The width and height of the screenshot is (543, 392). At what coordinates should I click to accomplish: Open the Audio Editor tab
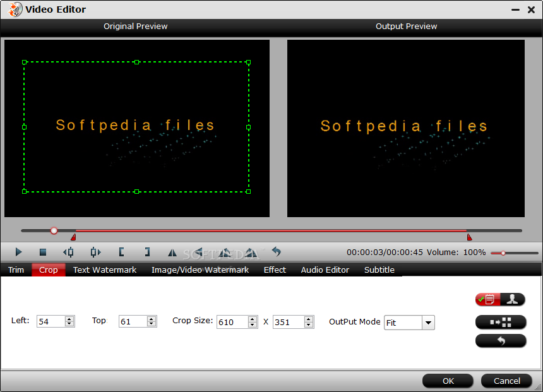tap(325, 270)
